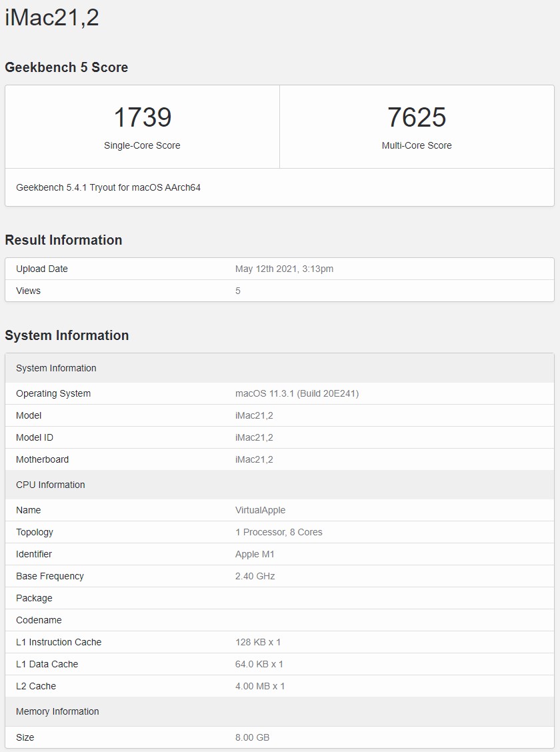Select the L2 Cache label
This screenshot has width=560, height=752.
pyautogui.click(x=36, y=686)
